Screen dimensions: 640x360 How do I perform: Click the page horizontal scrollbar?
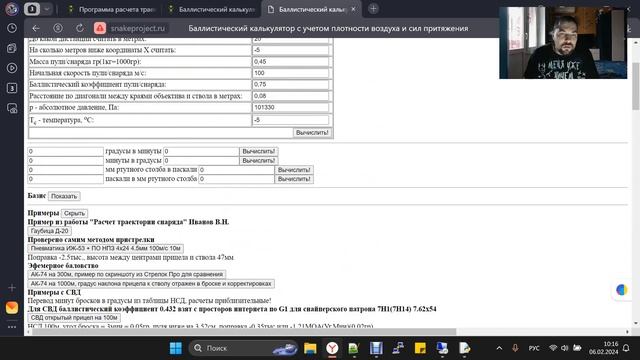click(x=244, y=332)
